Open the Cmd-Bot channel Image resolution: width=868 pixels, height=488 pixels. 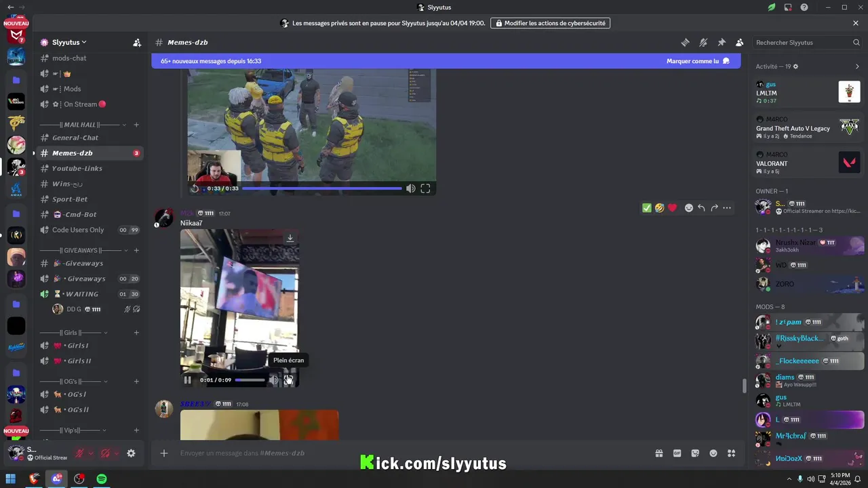click(90, 214)
